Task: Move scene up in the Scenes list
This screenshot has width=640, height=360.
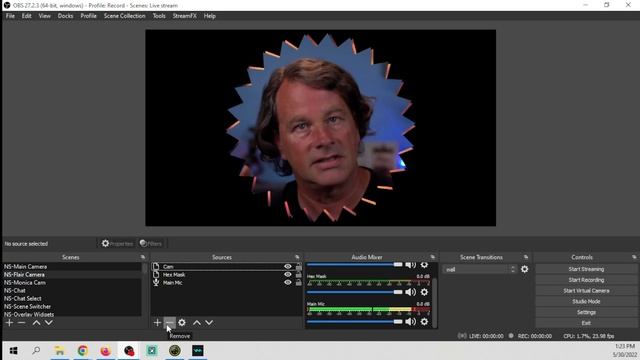Action: (36, 323)
